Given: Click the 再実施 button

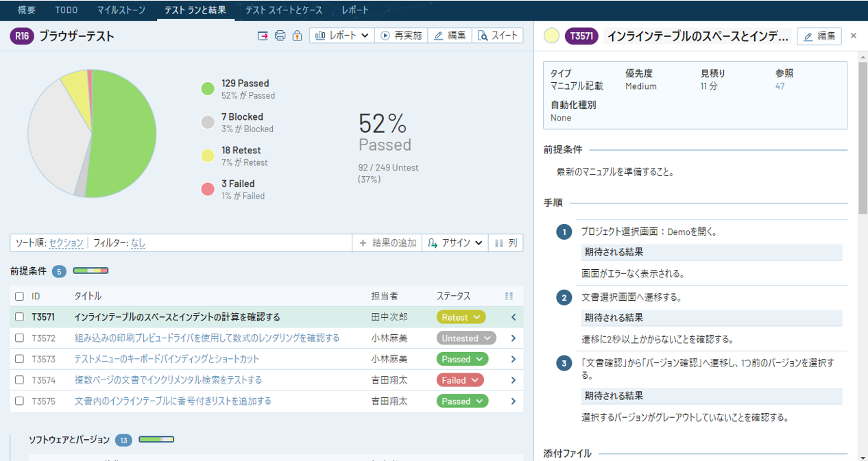Looking at the screenshot, I should pos(401,36).
